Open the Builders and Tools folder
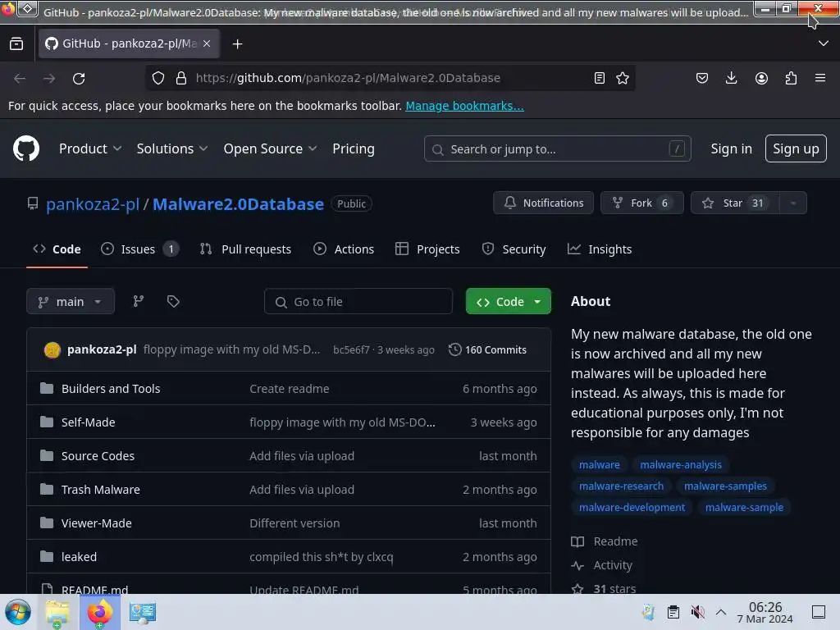Viewport: 840px width, 630px height. 111,388
